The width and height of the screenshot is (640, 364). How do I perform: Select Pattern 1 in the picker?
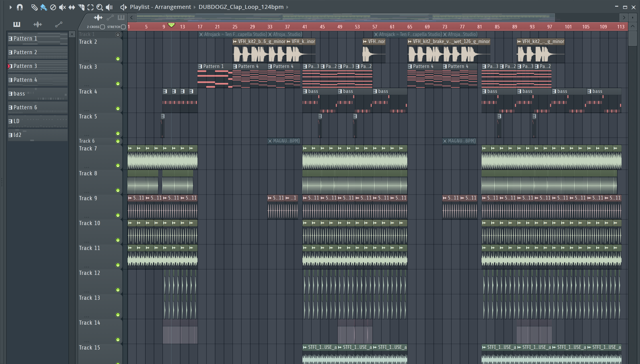point(38,38)
